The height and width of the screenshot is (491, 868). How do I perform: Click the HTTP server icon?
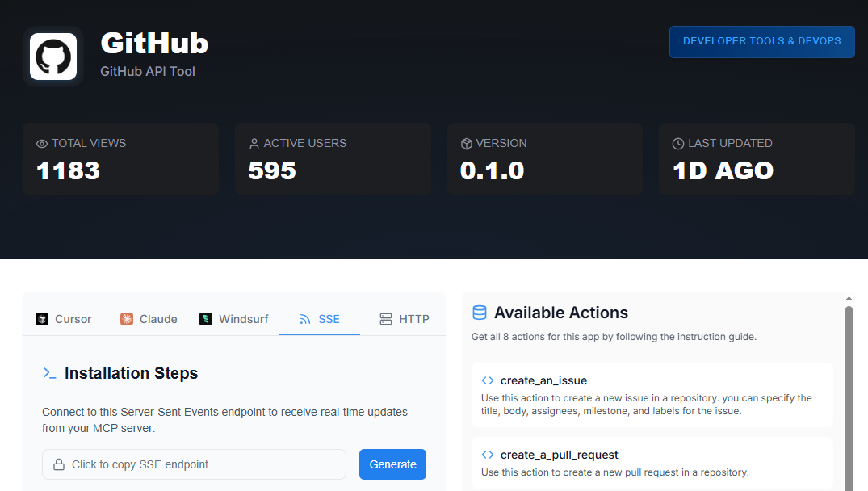[386, 319]
